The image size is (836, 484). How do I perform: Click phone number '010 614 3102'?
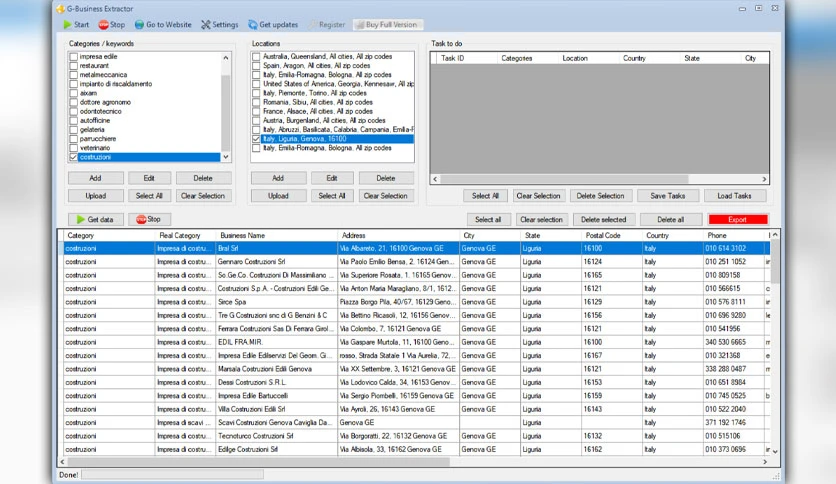(x=725, y=248)
